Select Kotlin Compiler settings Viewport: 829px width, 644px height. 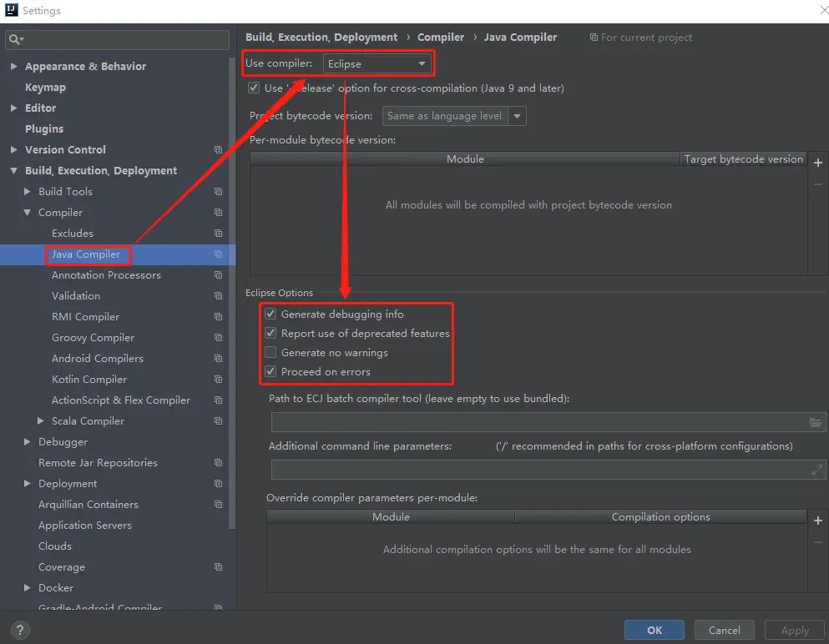click(89, 380)
